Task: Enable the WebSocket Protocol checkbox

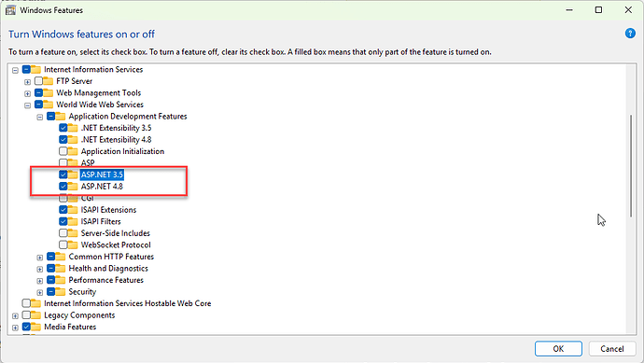Action: (x=63, y=244)
